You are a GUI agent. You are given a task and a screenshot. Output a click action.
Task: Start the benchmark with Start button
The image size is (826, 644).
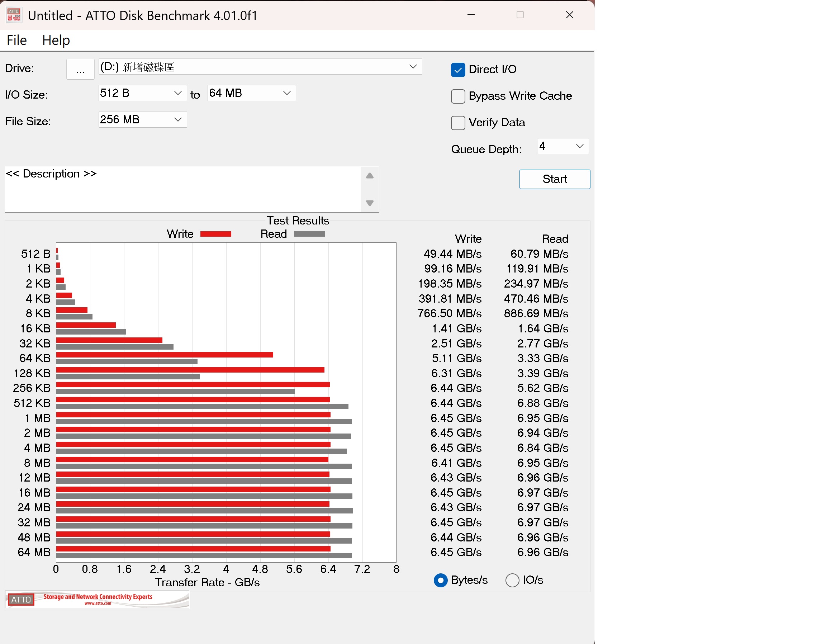[x=555, y=179]
